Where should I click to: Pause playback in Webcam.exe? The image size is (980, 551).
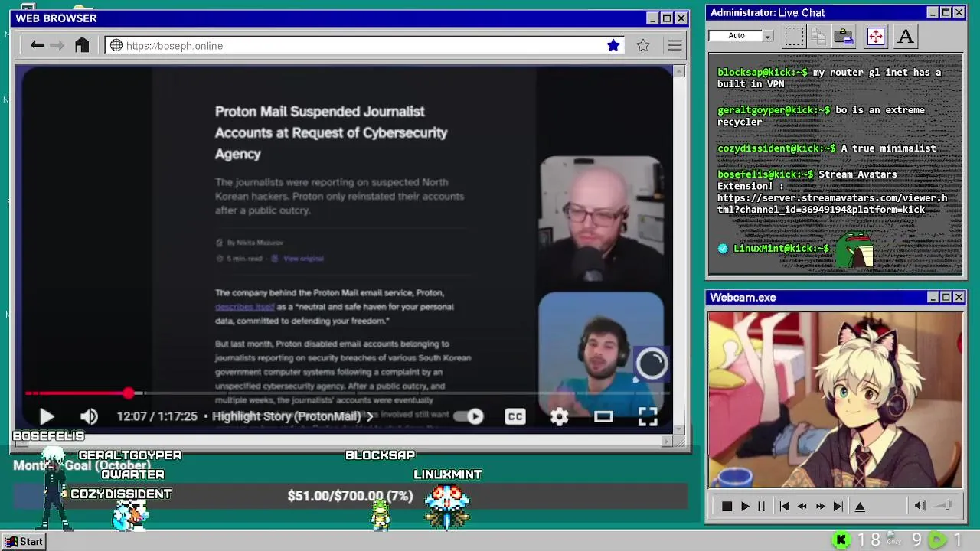coord(761,506)
